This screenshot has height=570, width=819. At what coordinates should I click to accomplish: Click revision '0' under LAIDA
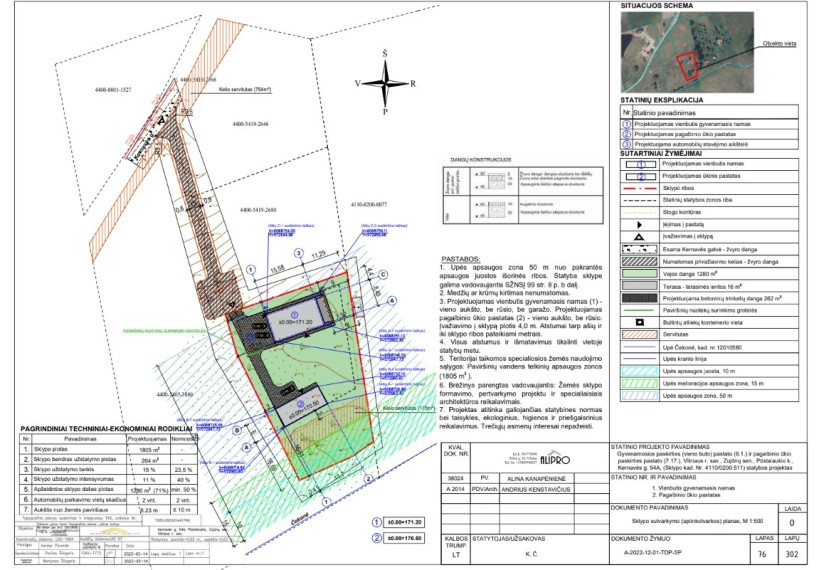(792, 522)
